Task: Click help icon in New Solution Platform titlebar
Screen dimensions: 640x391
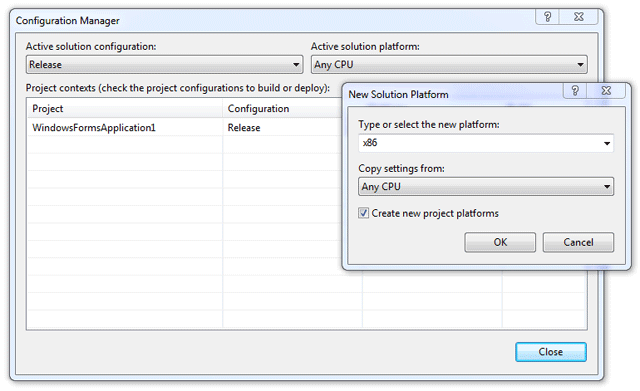Action: tap(575, 91)
